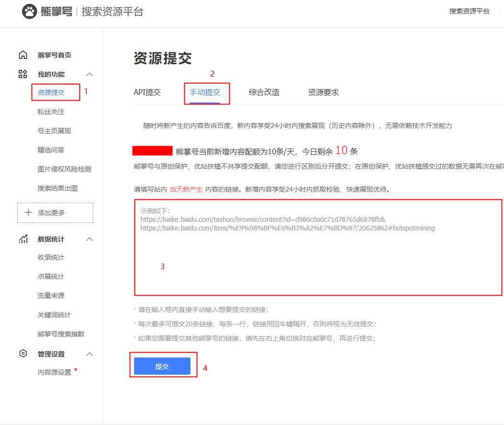
Task: Click the 管理设置 section header
Action: click(51, 354)
